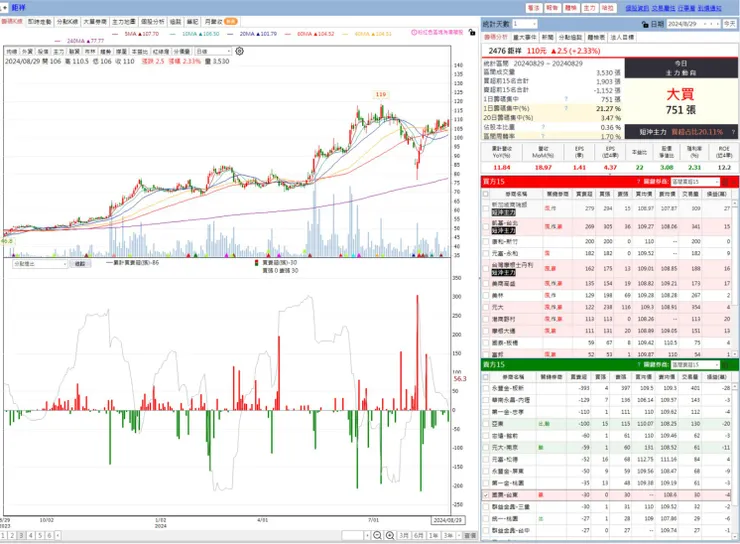Set chart range to 3月
This screenshot has width=740, height=544.
click(404, 536)
